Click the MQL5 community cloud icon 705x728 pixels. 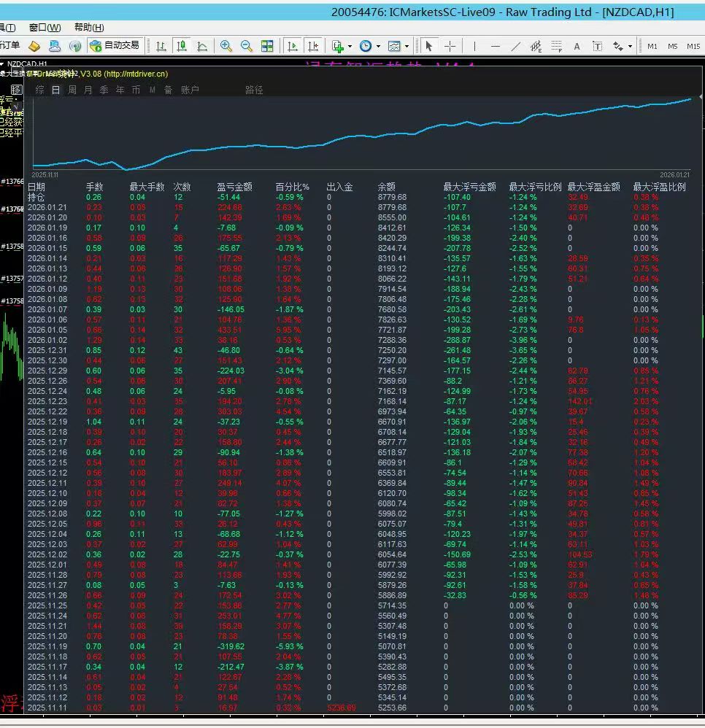(54, 46)
